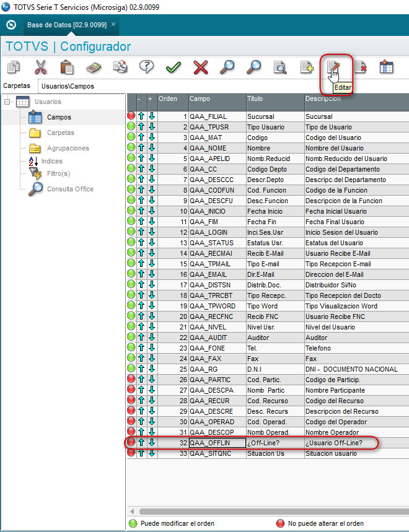Screen dimensions: 409x532
Task: Select Campos tree item
Action: pos(59,117)
